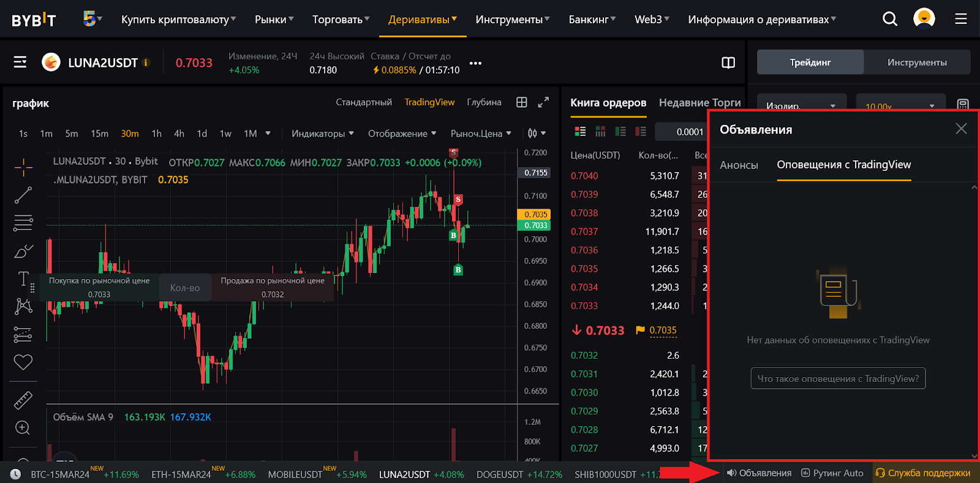Select the 1h timeframe
Screen dimensions: 980x483
coord(157,133)
